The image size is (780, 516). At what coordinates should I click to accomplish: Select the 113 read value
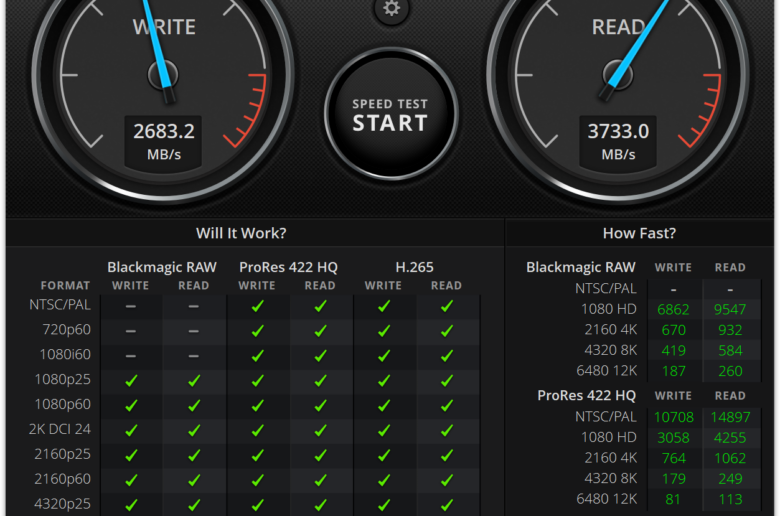click(x=730, y=499)
